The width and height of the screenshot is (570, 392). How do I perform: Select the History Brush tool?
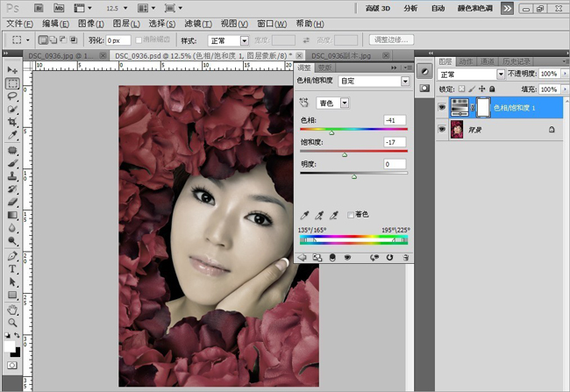coord(12,189)
